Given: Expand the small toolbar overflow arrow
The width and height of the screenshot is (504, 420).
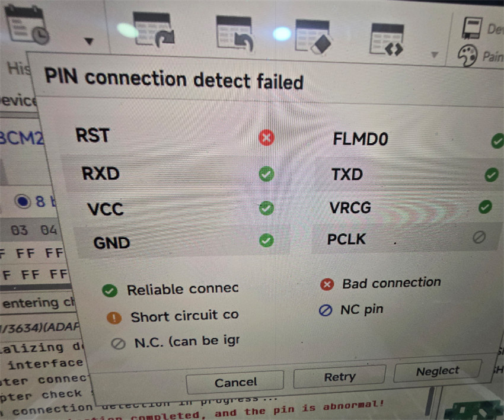Looking at the screenshot, I should pyautogui.click(x=435, y=54).
